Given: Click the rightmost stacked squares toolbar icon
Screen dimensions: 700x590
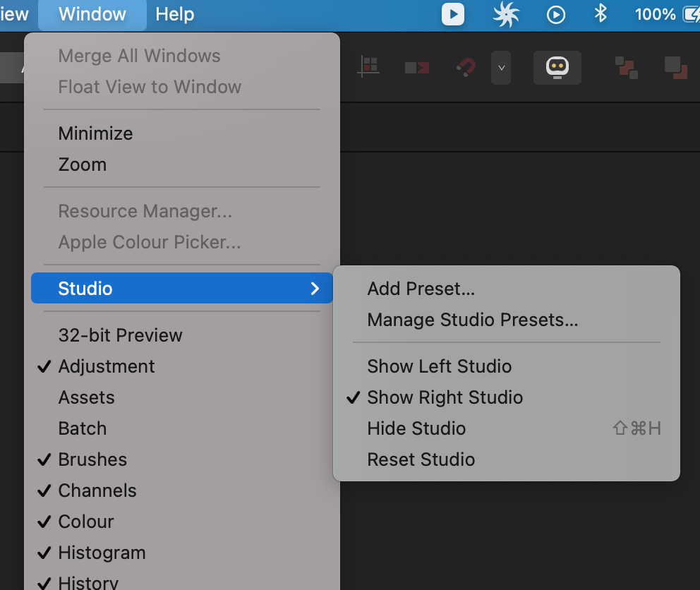Looking at the screenshot, I should click(x=675, y=68).
